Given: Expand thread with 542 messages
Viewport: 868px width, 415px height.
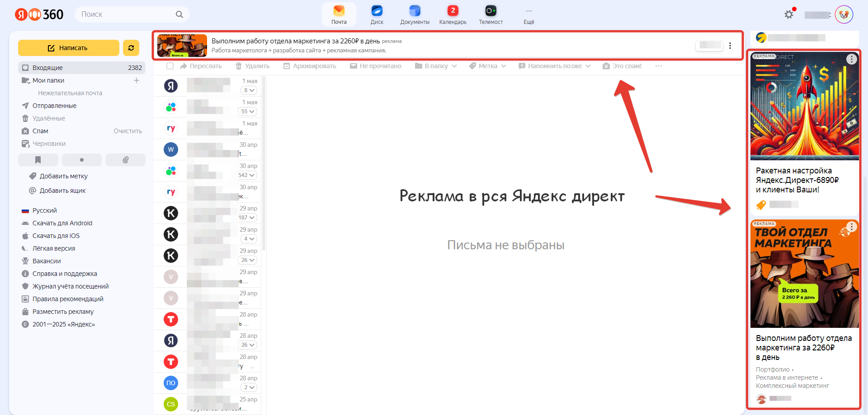Looking at the screenshot, I should [x=247, y=175].
